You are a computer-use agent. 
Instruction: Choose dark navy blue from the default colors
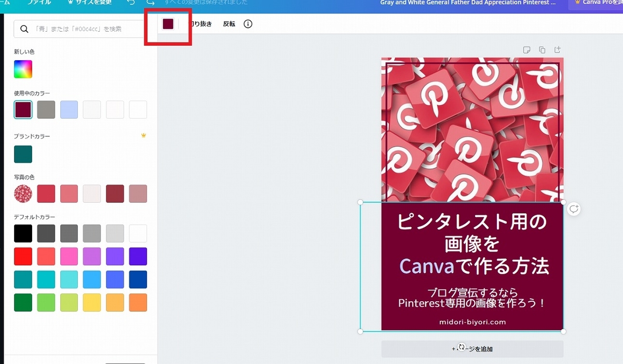(x=138, y=279)
